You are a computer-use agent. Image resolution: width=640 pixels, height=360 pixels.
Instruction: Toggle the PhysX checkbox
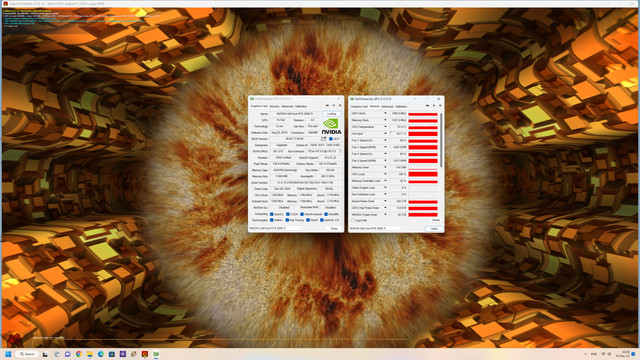(x=308, y=220)
